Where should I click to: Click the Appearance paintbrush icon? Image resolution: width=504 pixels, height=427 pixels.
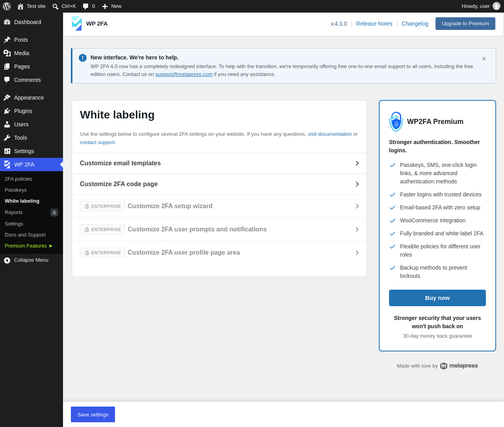(x=7, y=98)
